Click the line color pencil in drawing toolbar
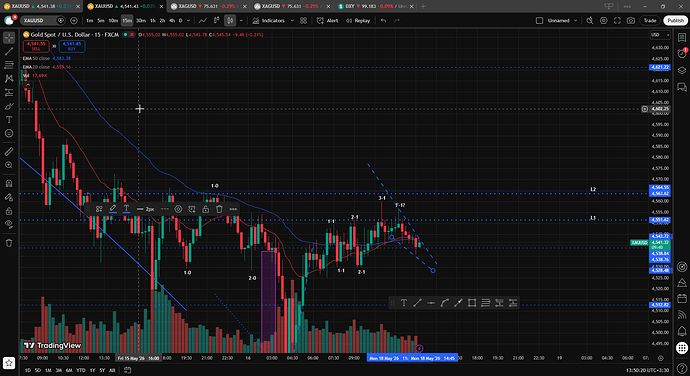This screenshot has height=376, width=690. pyautogui.click(x=113, y=209)
